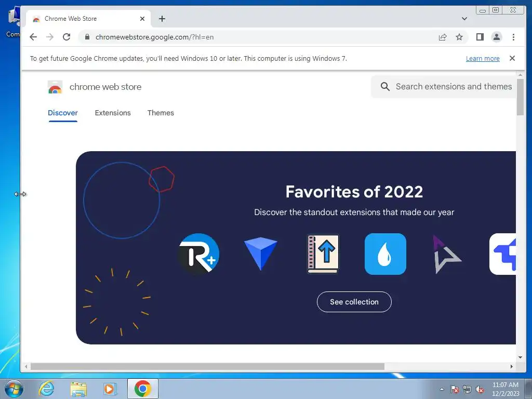
Task: Focus the Search extensions and themes field
Action: pos(444,87)
